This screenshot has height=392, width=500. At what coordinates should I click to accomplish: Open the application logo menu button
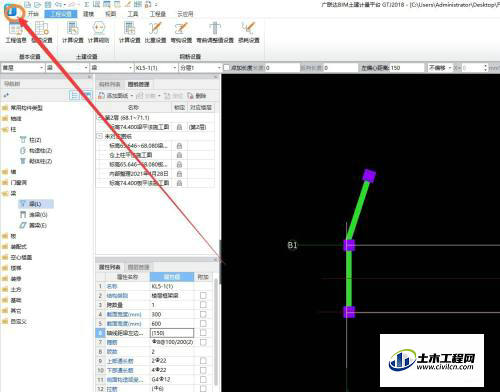[x=12, y=12]
